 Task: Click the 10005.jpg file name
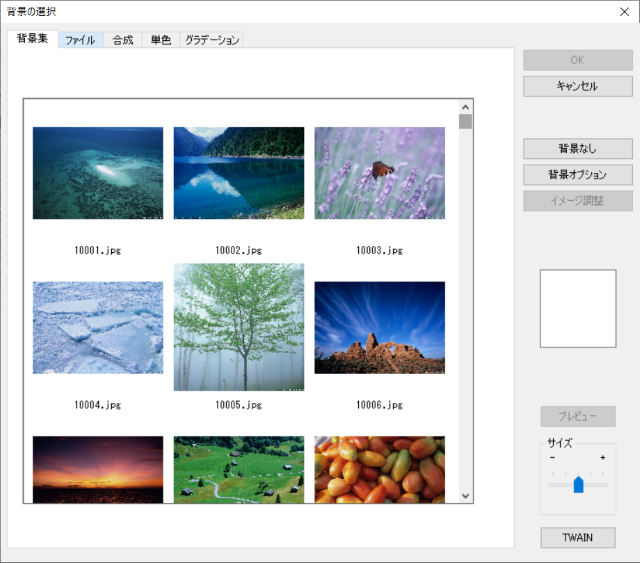(x=239, y=405)
